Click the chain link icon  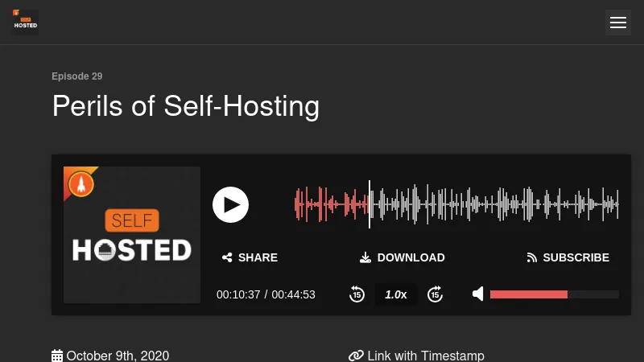[x=356, y=356]
